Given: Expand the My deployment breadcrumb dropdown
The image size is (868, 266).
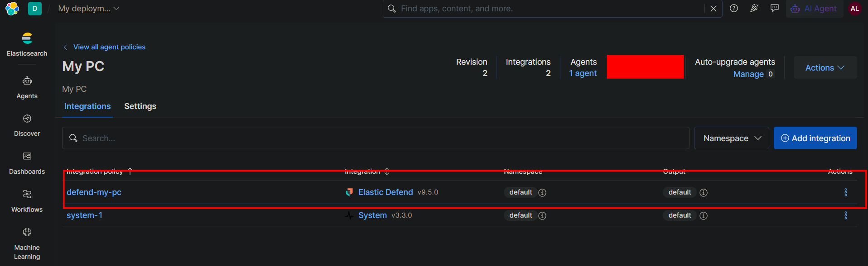Looking at the screenshot, I should click(89, 9).
